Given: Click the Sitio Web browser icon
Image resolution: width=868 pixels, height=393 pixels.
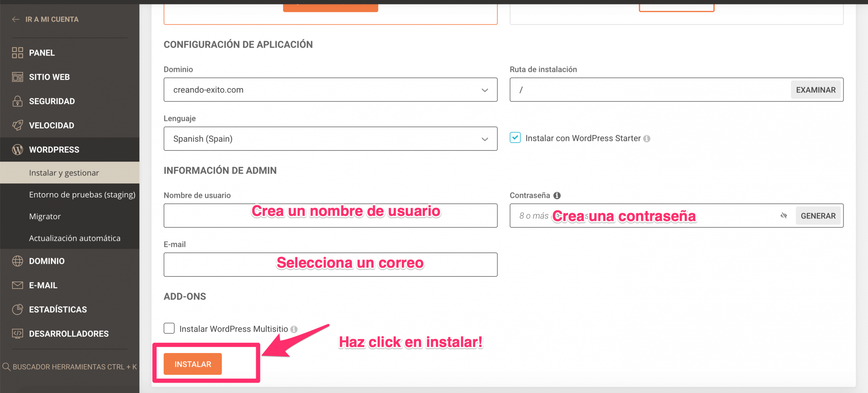Looking at the screenshot, I should 17,77.
